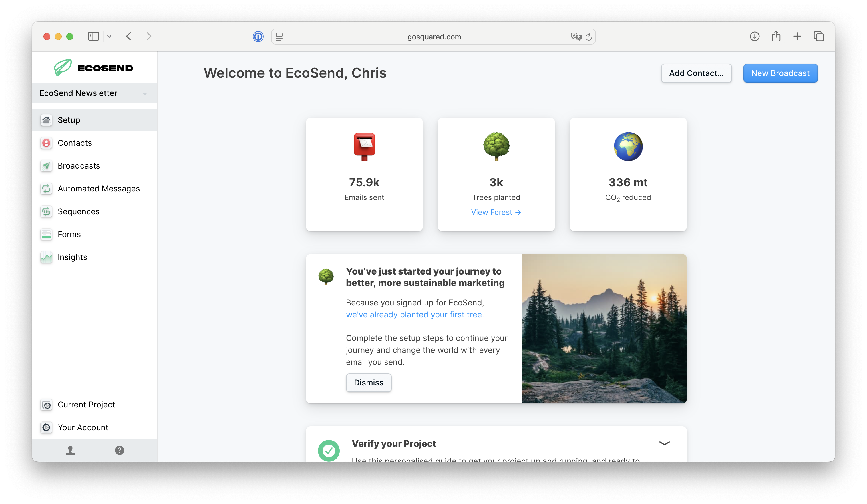Open Your Account settings
The image size is (867, 504).
click(x=83, y=427)
